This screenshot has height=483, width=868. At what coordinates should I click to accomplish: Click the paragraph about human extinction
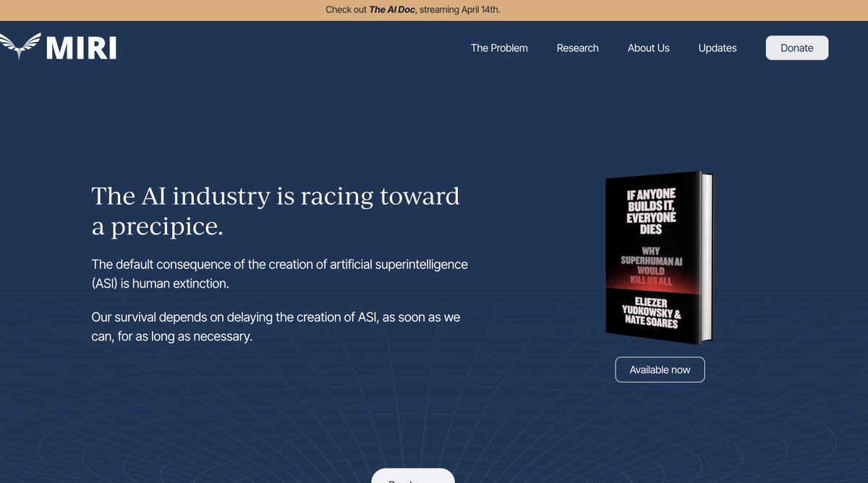click(x=279, y=274)
